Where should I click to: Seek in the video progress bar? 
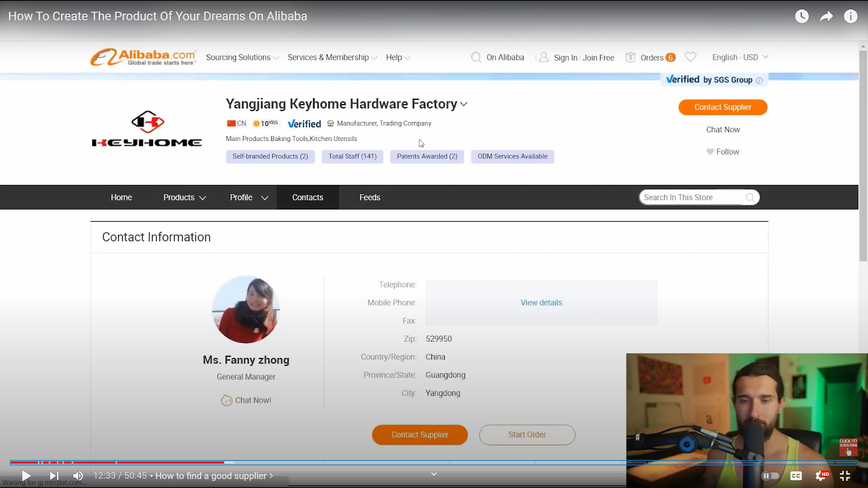[434, 463]
